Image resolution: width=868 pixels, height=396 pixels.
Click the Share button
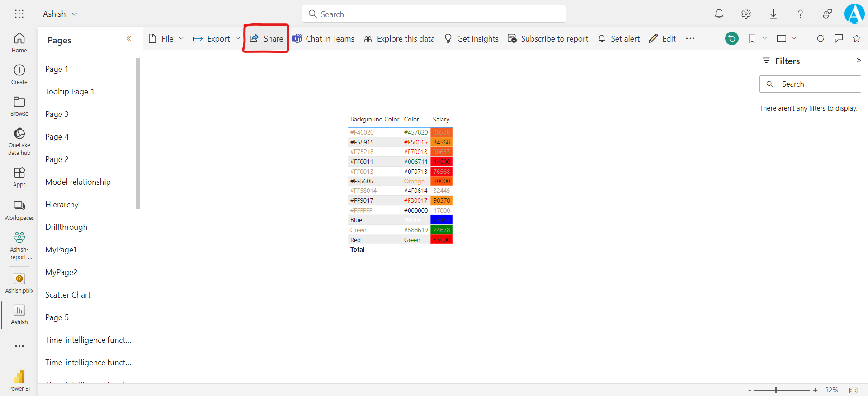[x=266, y=39]
